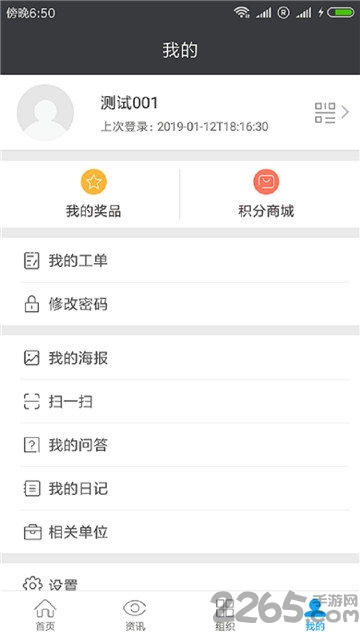Image resolution: width=360 pixels, height=640 pixels.
Task: Tap the orange star My Prizes icon
Action: coord(93,182)
